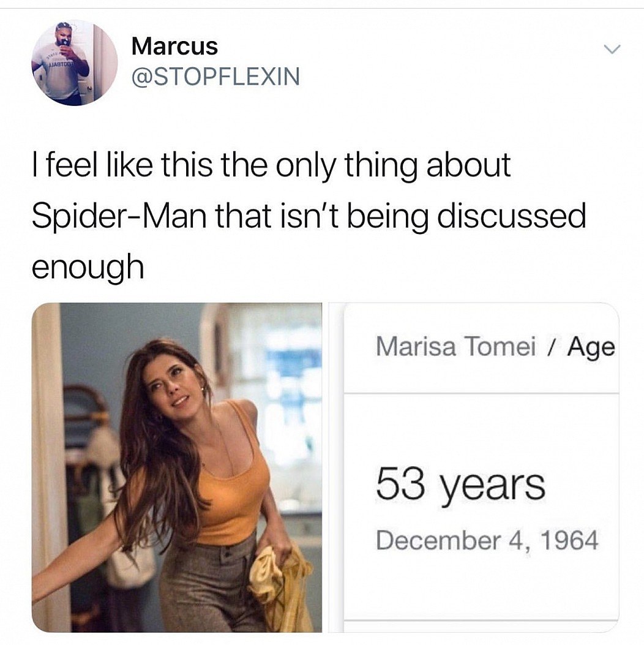Select the bold Age breadcrumb label
The image size is (644, 645).
pyautogui.click(x=591, y=347)
